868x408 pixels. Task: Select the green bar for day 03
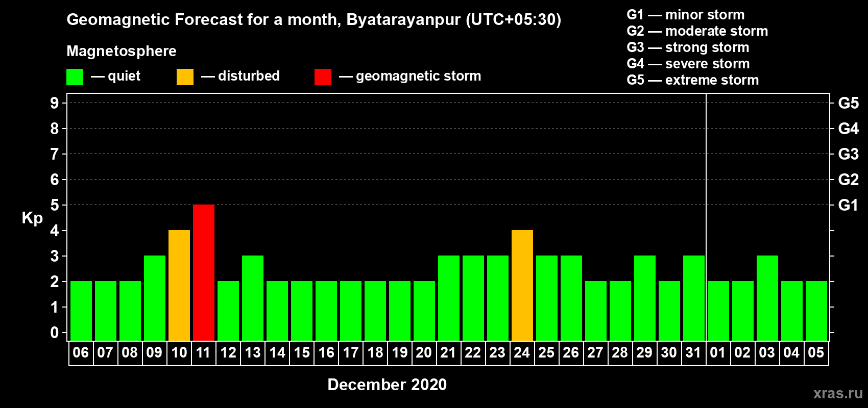767,298
